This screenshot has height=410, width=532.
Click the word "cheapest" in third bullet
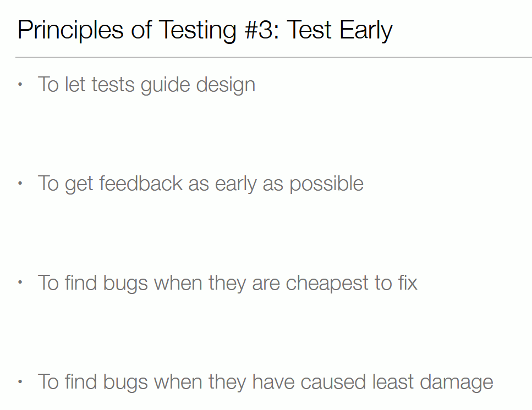pos(327,283)
